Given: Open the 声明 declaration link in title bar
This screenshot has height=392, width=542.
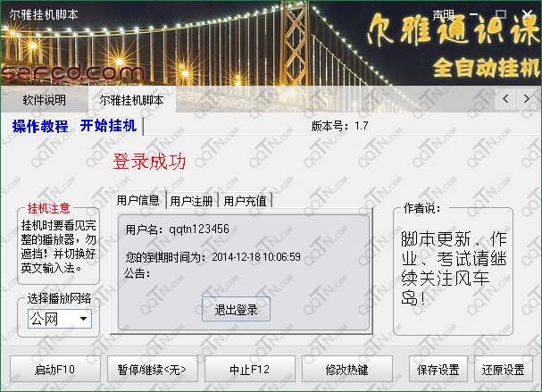Looking at the screenshot, I should 443,14.
